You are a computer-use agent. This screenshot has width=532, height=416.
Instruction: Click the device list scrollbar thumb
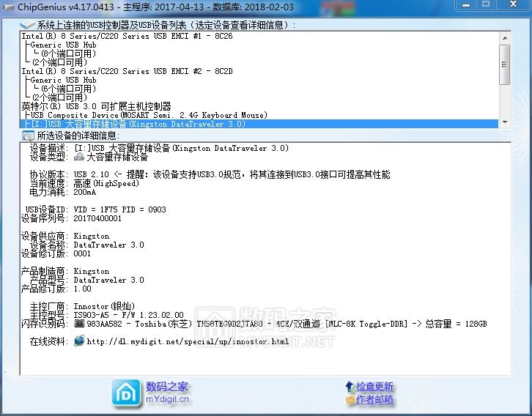click(504, 64)
